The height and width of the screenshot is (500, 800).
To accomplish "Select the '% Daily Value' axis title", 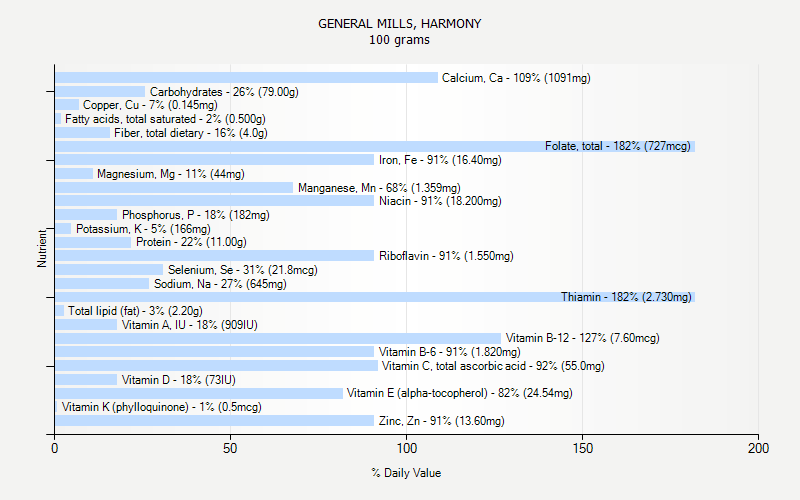I will pos(406,473).
